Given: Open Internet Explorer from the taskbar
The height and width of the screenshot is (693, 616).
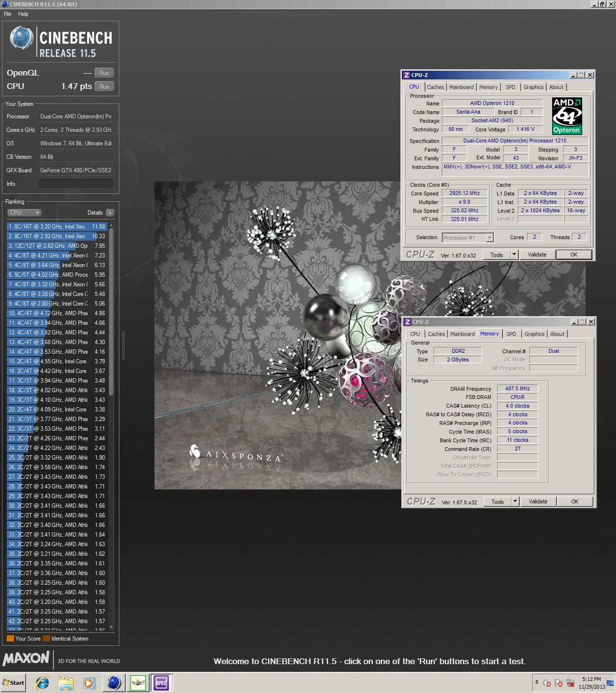Looking at the screenshot, I should (42, 682).
